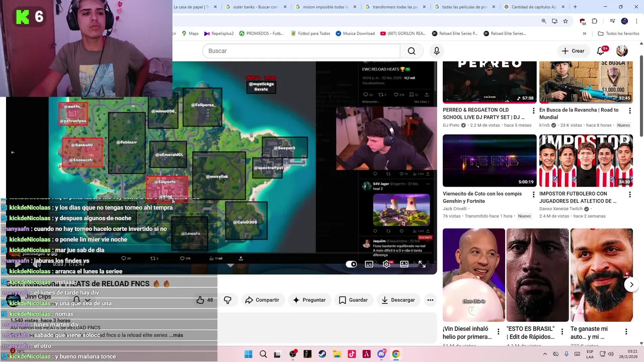This screenshot has height=362, width=644.
Task: Open video player settings gear
Action: coord(386,264)
